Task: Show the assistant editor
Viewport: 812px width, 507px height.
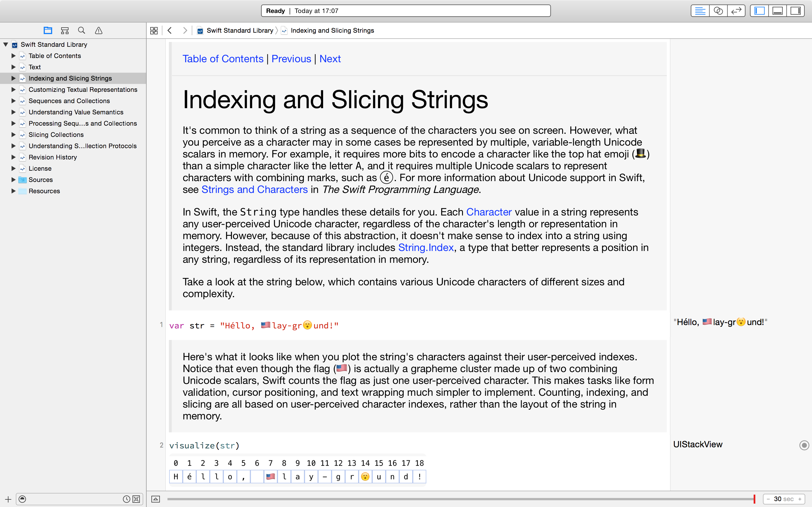Action: click(718, 11)
